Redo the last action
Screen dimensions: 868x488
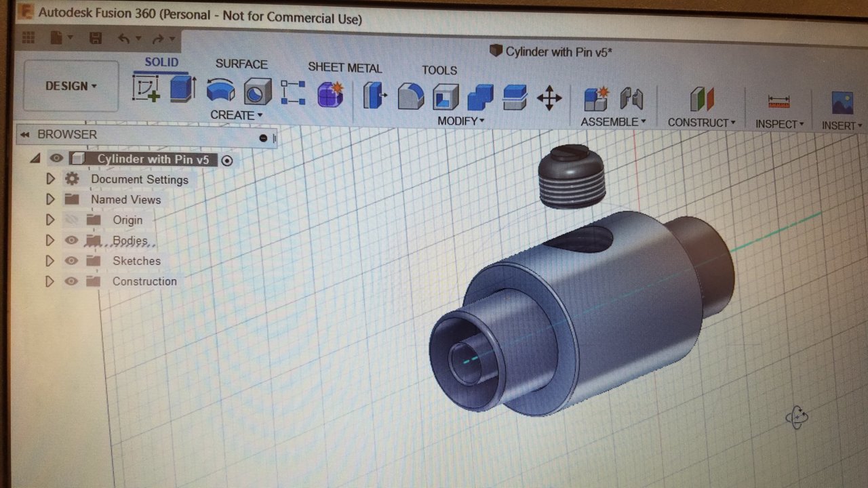click(158, 39)
